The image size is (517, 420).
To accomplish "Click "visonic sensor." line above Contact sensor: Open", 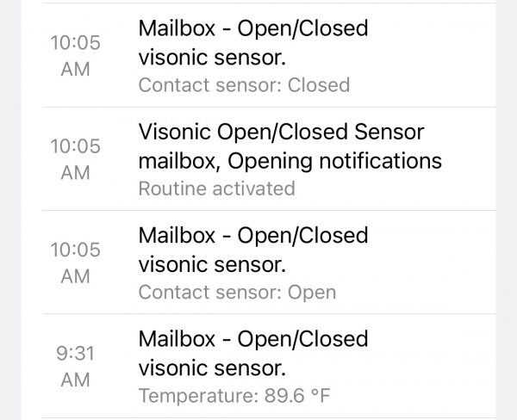I will tap(211, 264).
